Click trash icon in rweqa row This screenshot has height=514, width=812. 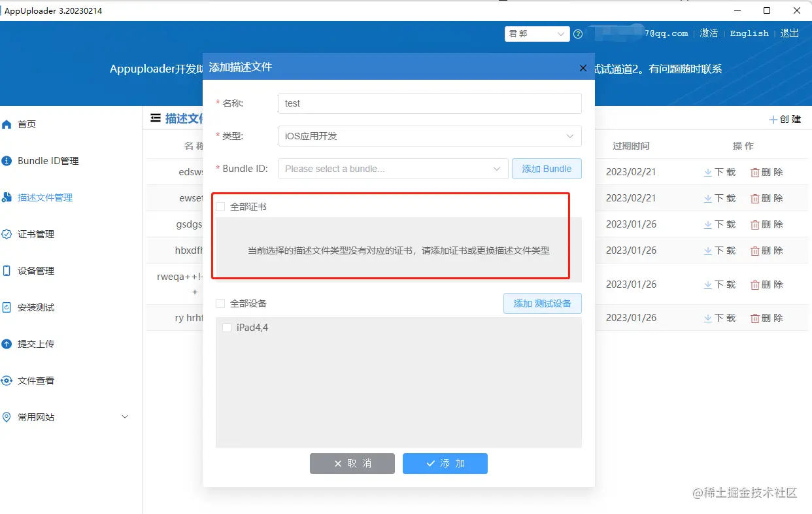755,284
